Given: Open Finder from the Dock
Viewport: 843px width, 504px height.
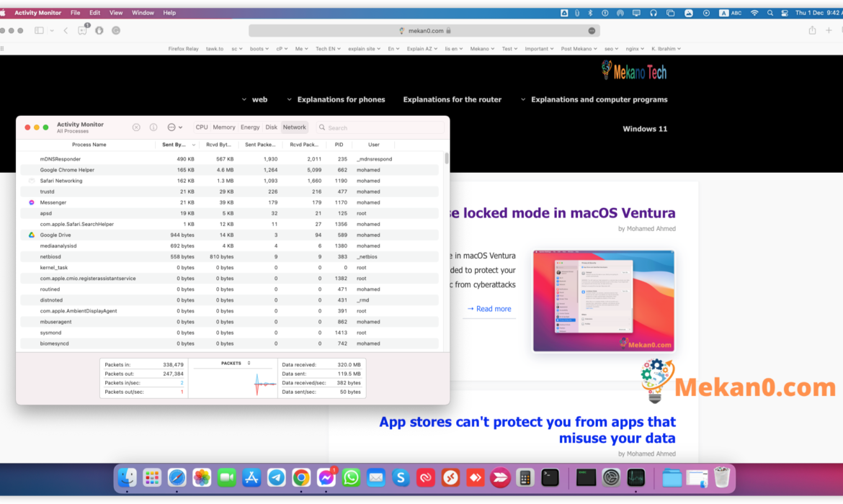Looking at the screenshot, I should click(127, 477).
